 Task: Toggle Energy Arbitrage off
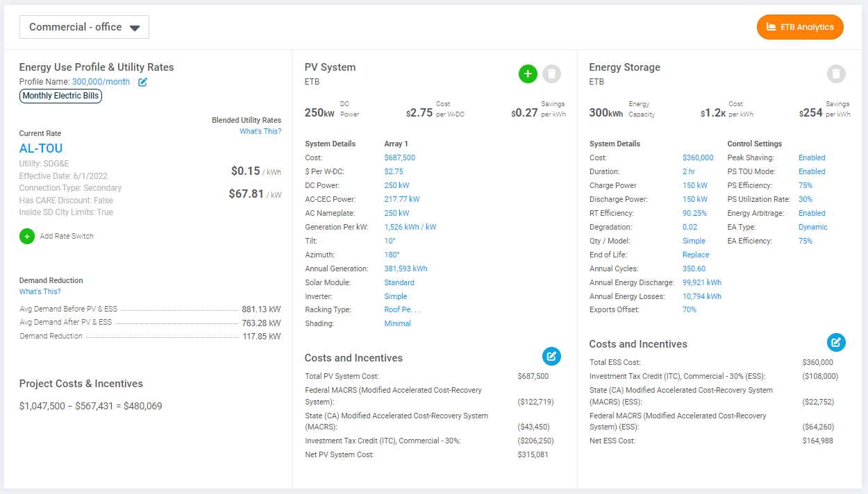(811, 213)
